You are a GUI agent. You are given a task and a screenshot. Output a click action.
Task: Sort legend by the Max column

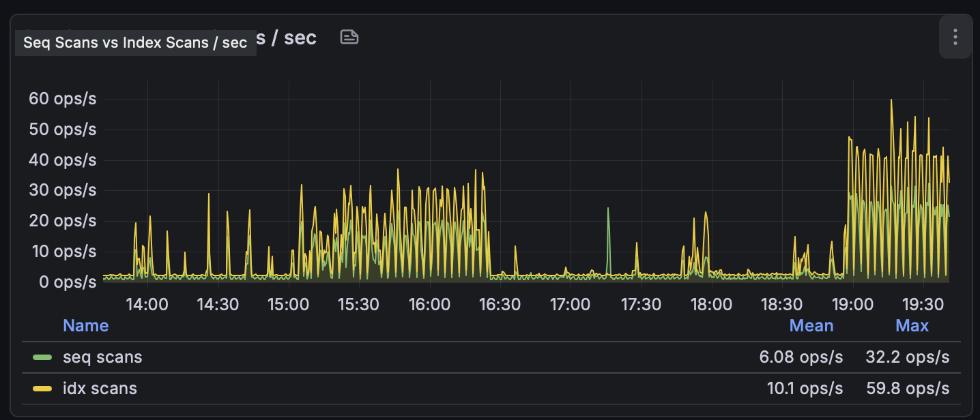[x=912, y=326]
